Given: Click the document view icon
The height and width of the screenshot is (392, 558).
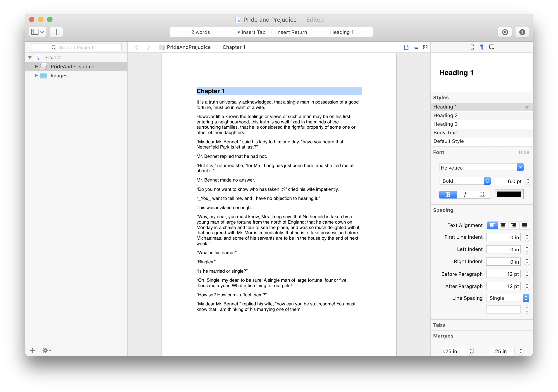Looking at the screenshot, I should (406, 47).
